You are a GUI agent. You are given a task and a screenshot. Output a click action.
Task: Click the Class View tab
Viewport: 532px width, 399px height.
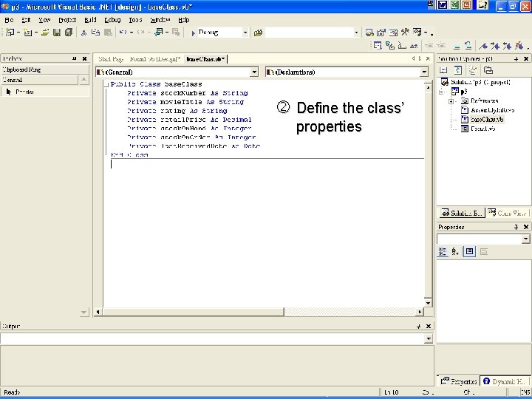coord(508,213)
